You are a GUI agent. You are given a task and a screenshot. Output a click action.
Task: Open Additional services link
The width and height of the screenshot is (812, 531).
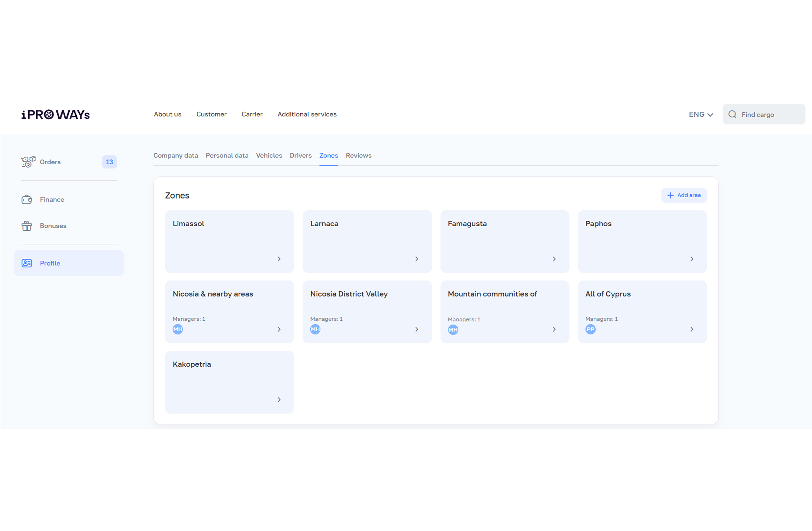(x=307, y=114)
